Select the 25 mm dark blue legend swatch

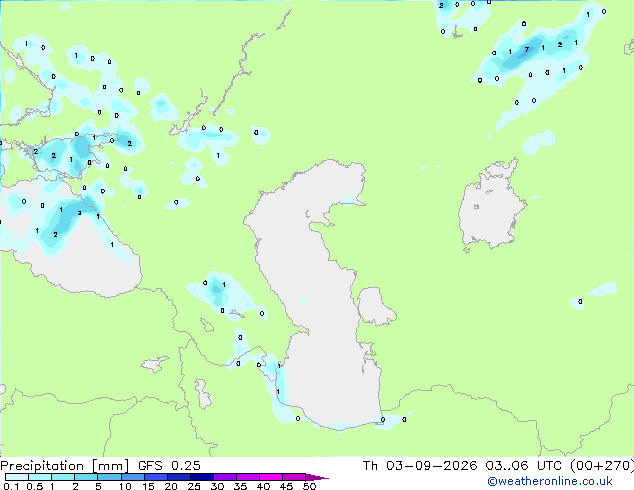(x=201, y=477)
